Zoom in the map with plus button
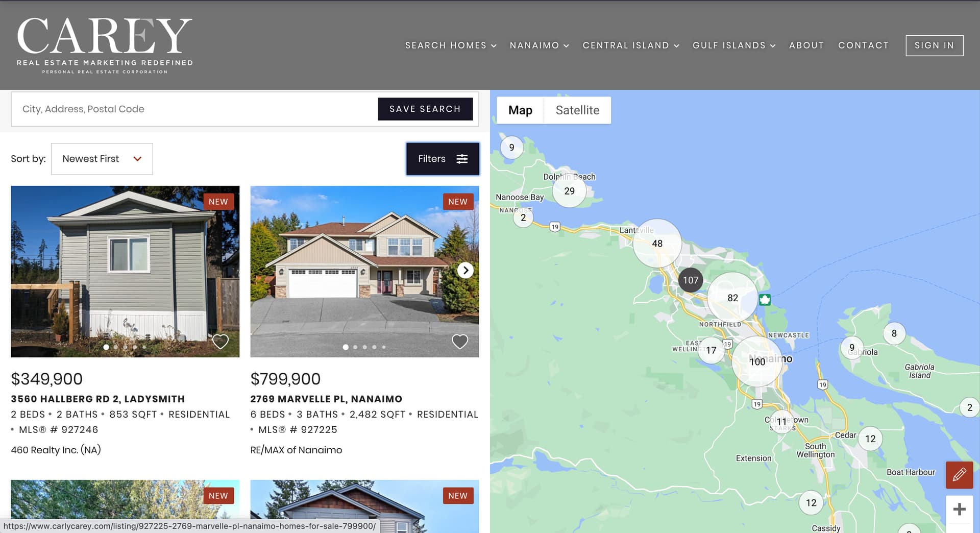This screenshot has width=980, height=533. tap(959, 509)
